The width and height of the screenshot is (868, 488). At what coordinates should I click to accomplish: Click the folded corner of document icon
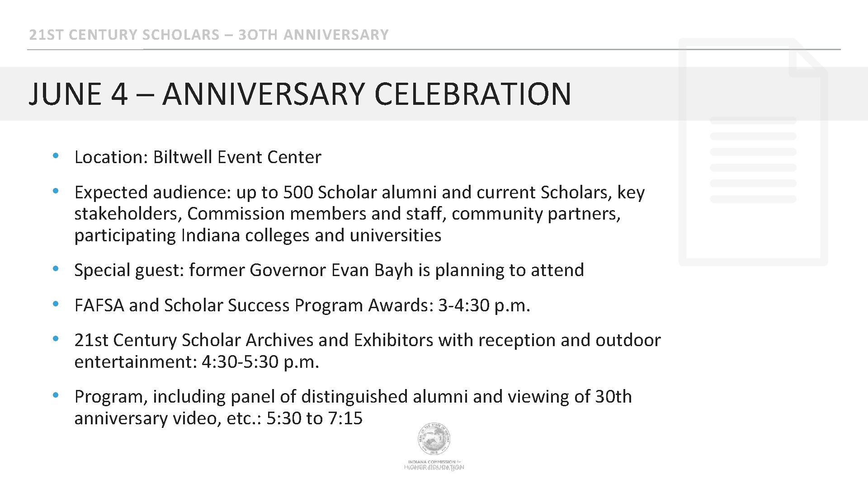coord(809,57)
